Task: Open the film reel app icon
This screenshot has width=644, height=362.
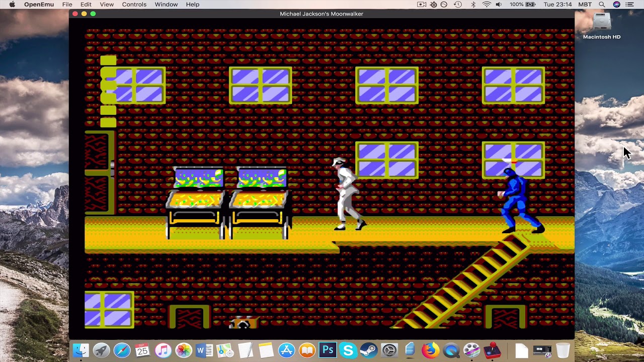Action: click(x=471, y=350)
